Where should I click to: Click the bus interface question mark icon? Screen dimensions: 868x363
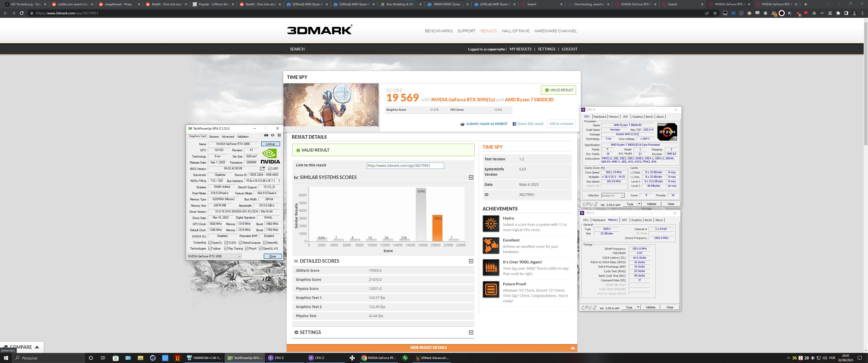[279, 181]
